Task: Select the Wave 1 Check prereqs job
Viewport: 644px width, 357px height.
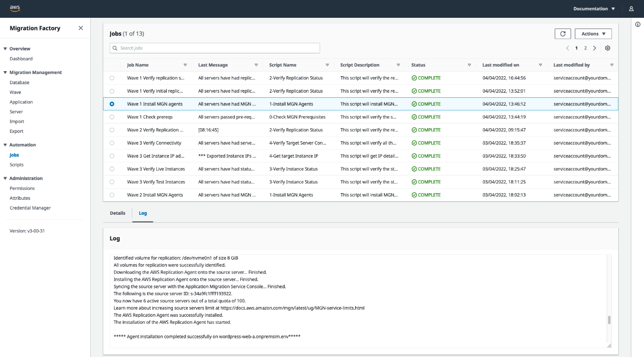Action: click(112, 117)
